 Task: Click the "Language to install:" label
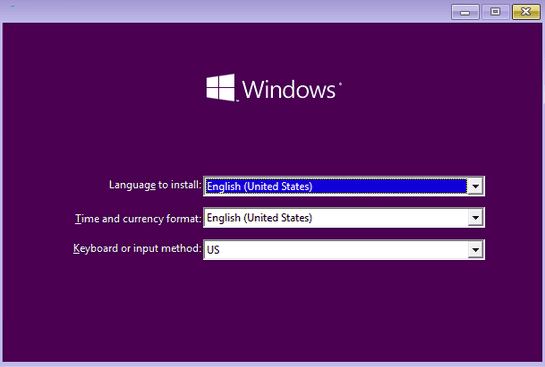(155, 185)
